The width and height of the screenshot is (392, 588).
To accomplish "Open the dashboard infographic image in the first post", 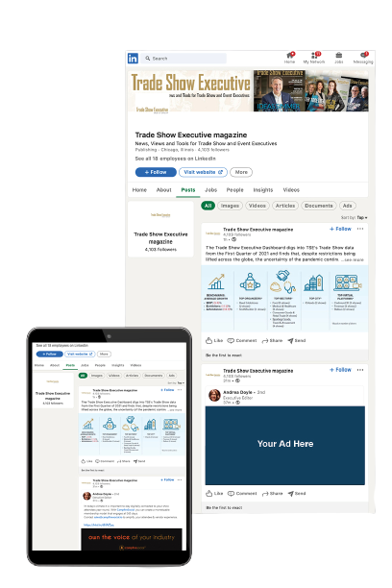I will pyautogui.click(x=284, y=299).
